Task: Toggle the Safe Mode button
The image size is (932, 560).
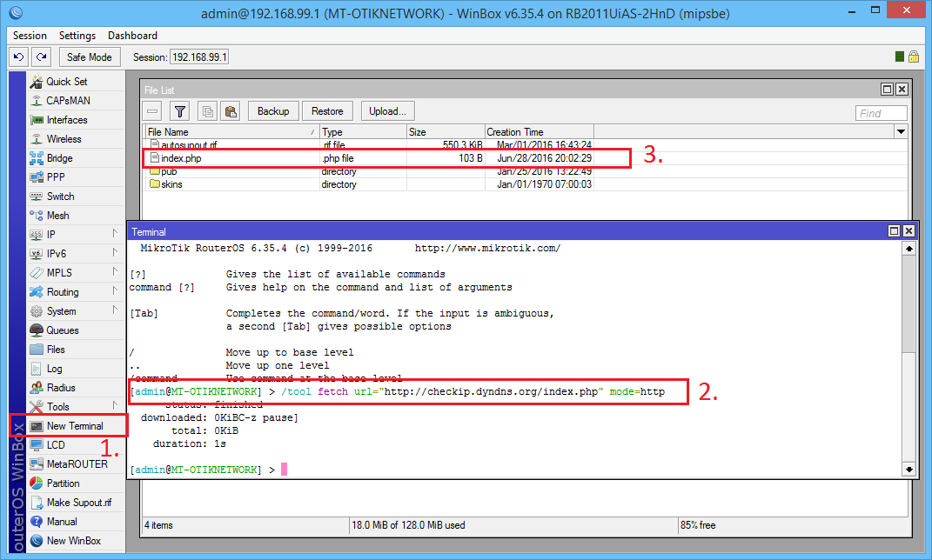Action: coord(89,57)
